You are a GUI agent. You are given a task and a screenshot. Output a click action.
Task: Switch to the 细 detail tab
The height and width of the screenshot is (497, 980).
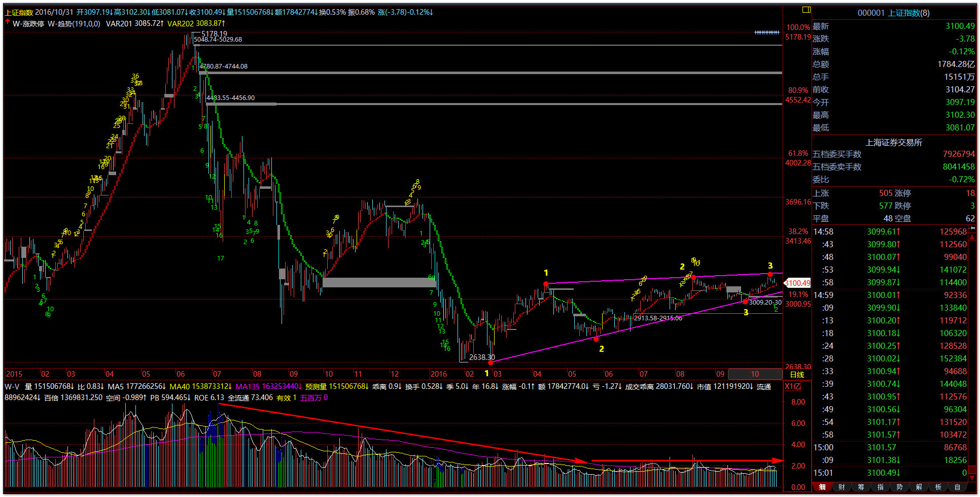point(822,487)
